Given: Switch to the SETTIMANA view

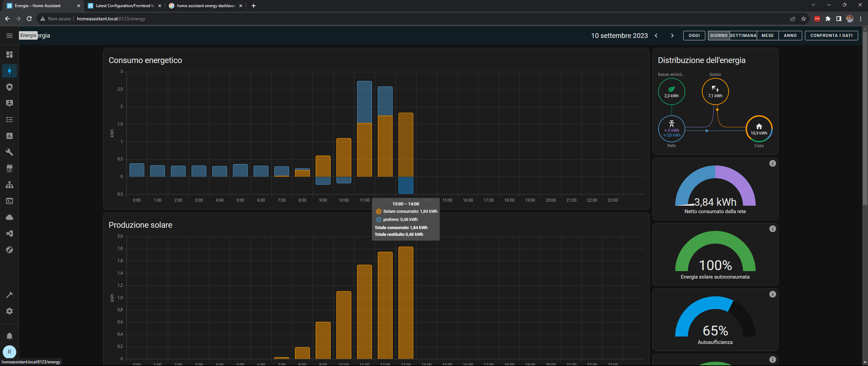Looking at the screenshot, I should pyautogui.click(x=743, y=35).
